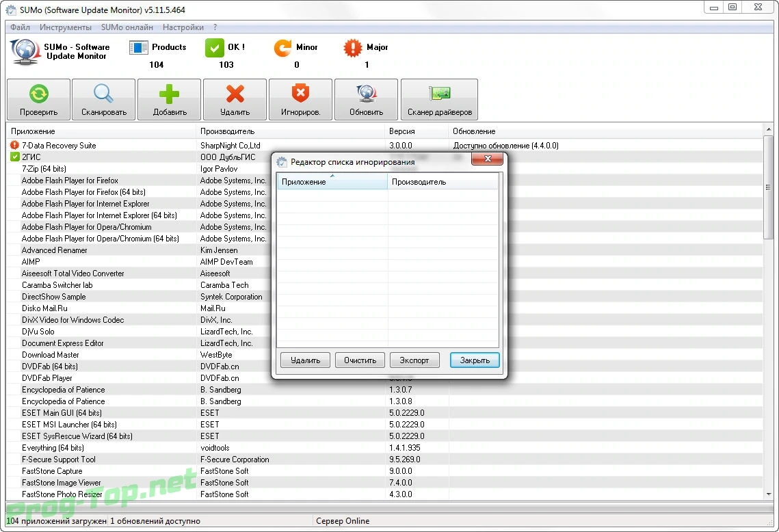Click the Удалить red cross toolbar button
The width and height of the screenshot is (779, 532).
tap(235, 99)
